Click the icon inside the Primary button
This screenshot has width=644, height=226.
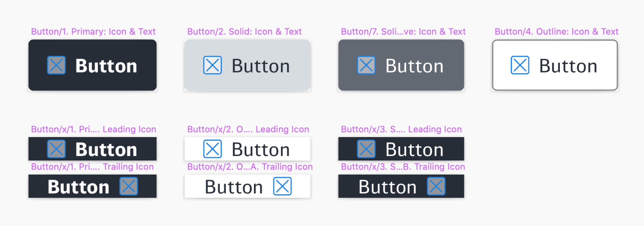pyautogui.click(x=56, y=65)
